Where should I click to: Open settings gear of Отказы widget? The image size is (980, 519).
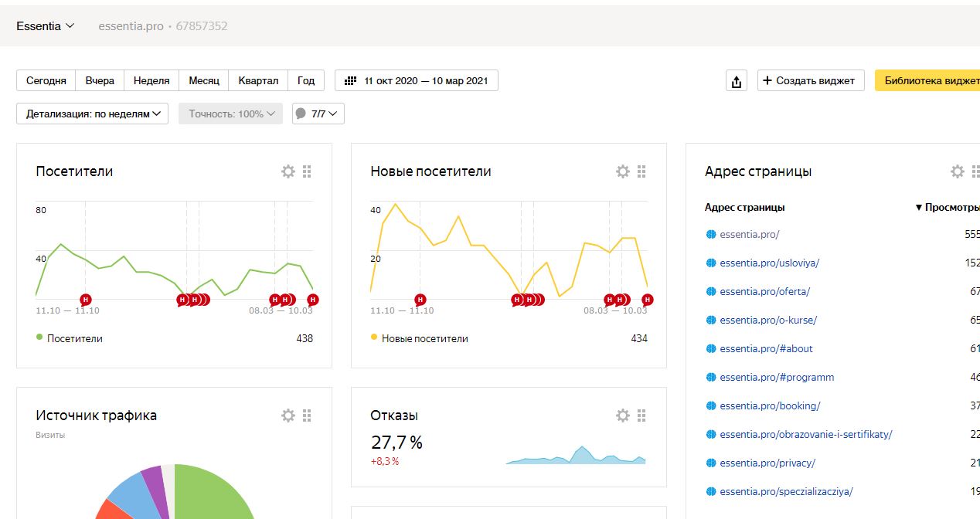[x=623, y=416]
